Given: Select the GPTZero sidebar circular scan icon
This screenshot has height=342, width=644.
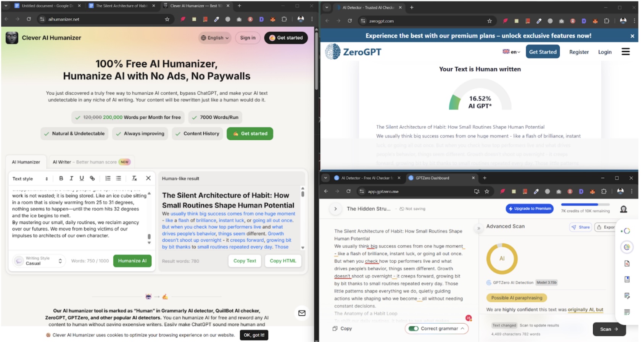Looking at the screenshot, I should pyautogui.click(x=627, y=247).
